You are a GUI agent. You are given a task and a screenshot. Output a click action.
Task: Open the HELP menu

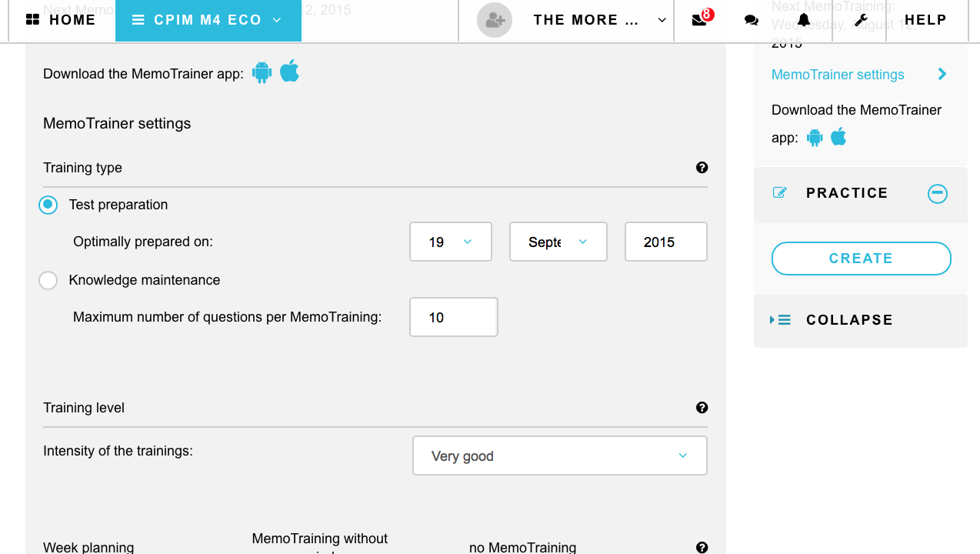pos(925,20)
